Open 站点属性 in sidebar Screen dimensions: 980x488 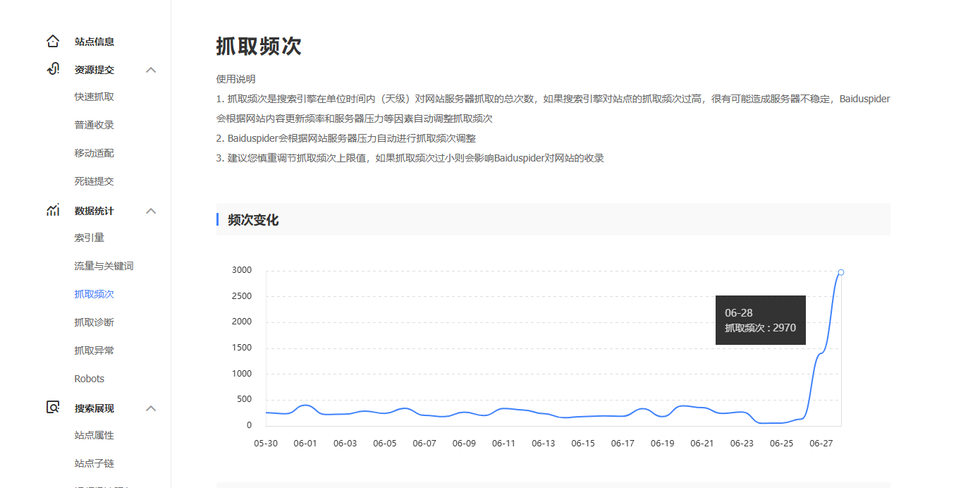click(x=94, y=435)
